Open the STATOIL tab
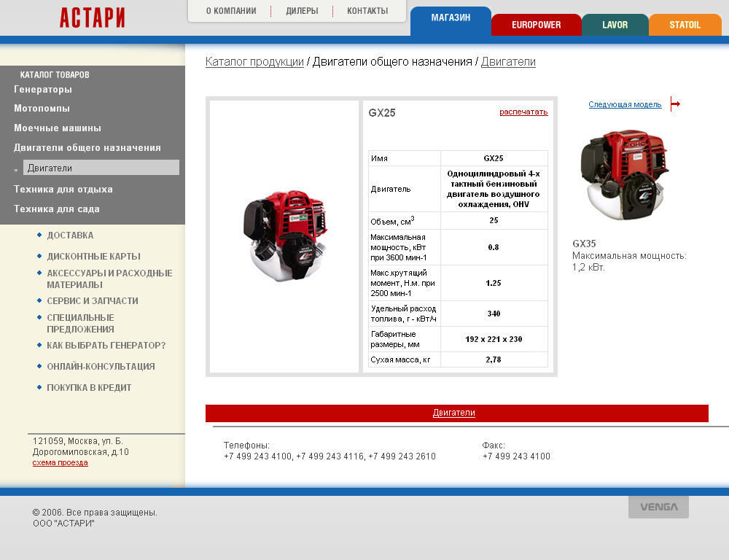Image resolution: width=729 pixels, height=560 pixels. tap(685, 25)
